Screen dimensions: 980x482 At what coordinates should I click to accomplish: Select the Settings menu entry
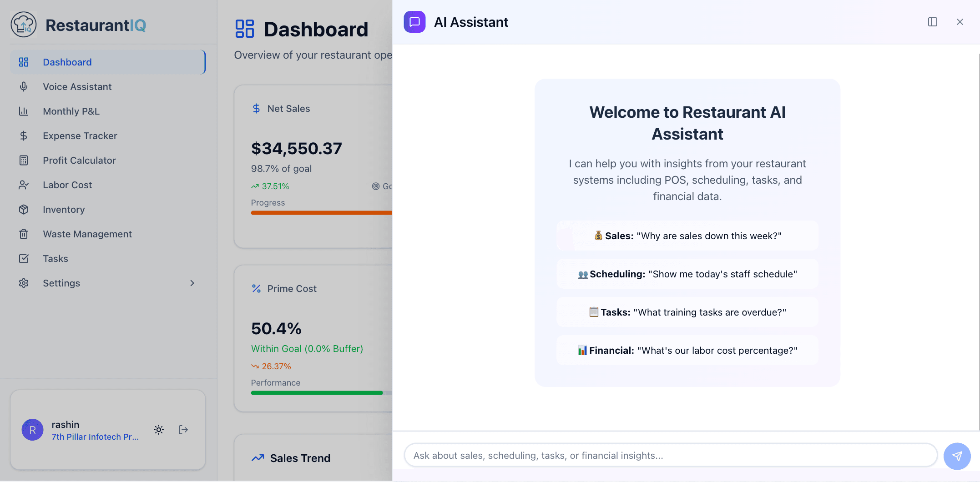pyautogui.click(x=61, y=283)
